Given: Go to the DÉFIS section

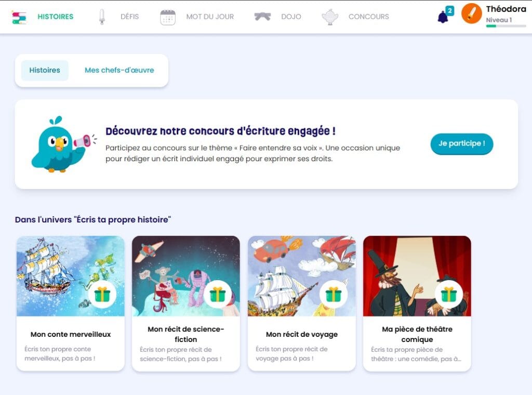Looking at the screenshot, I should pyautogui.click(x=129, y=17).
